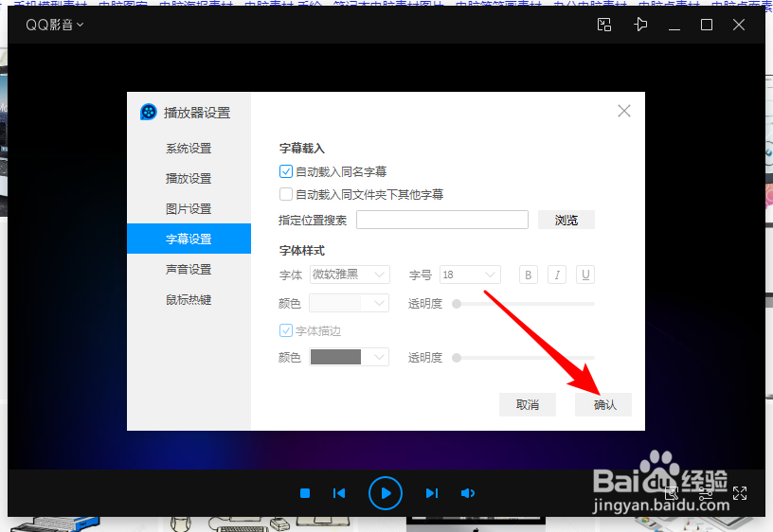This screenshot has width=773, height=532.
Task: Click the QQ影音 logo in settings dialog
Action: [x=149, y=112]
